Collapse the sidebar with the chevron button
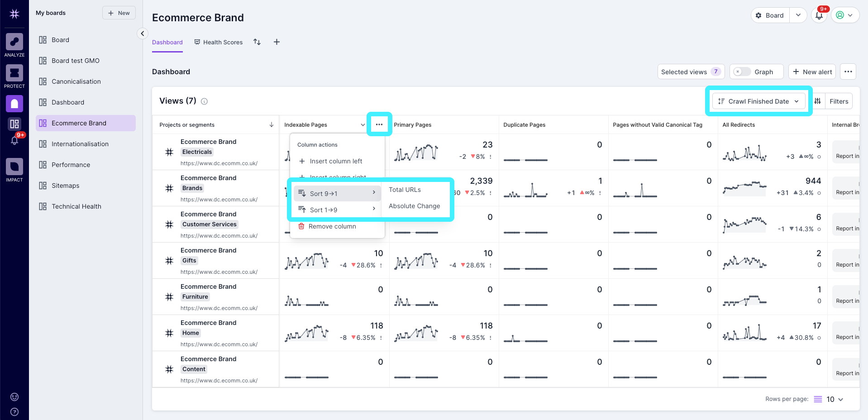The height and width of the screenshot is (420, 868). pos(143,33)
